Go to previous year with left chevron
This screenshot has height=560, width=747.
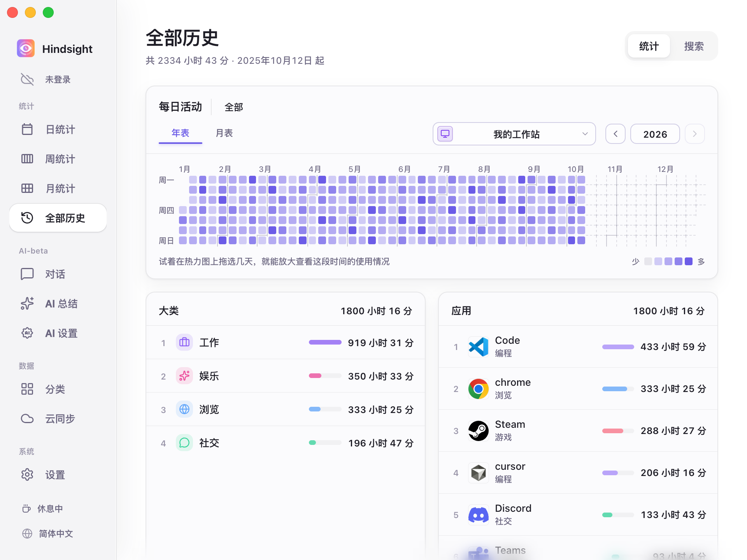point(615,134)
